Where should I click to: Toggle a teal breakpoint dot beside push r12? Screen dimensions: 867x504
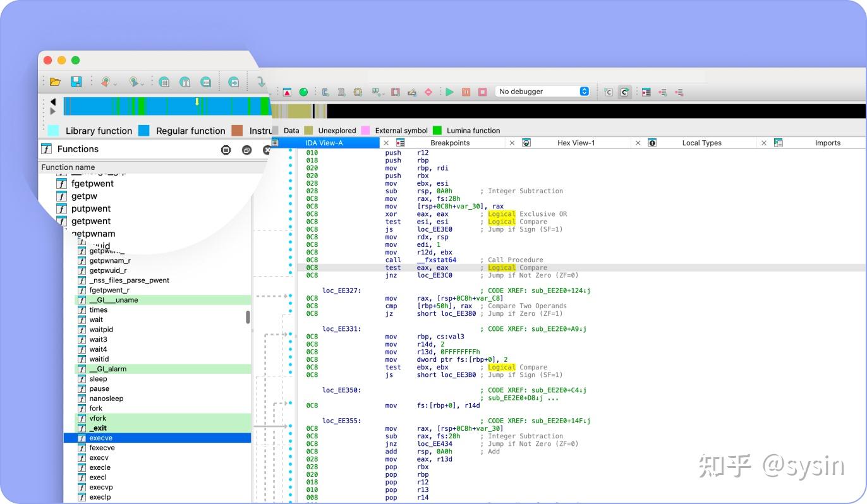(x=290, y=153)
